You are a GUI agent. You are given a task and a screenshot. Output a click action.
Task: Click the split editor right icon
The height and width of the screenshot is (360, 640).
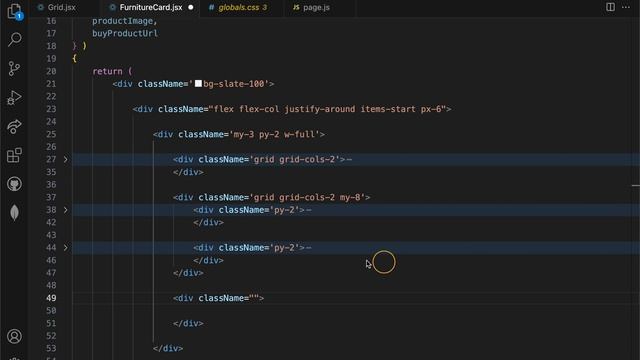click(x=610, y=7)
